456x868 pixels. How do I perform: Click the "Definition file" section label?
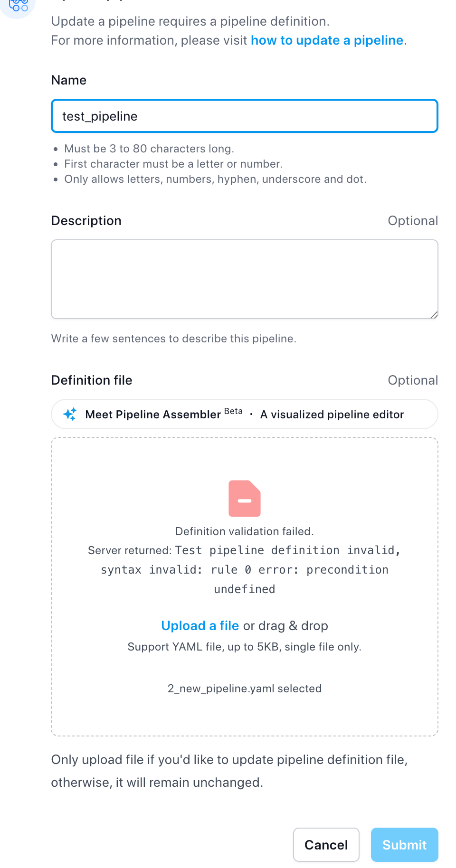tap(92, 380)
